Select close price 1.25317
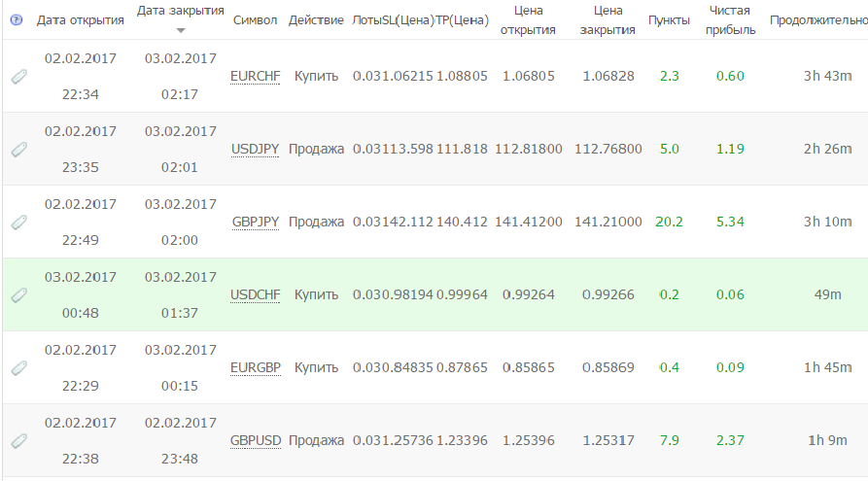The image size is (868, 481). click(608, 440)
